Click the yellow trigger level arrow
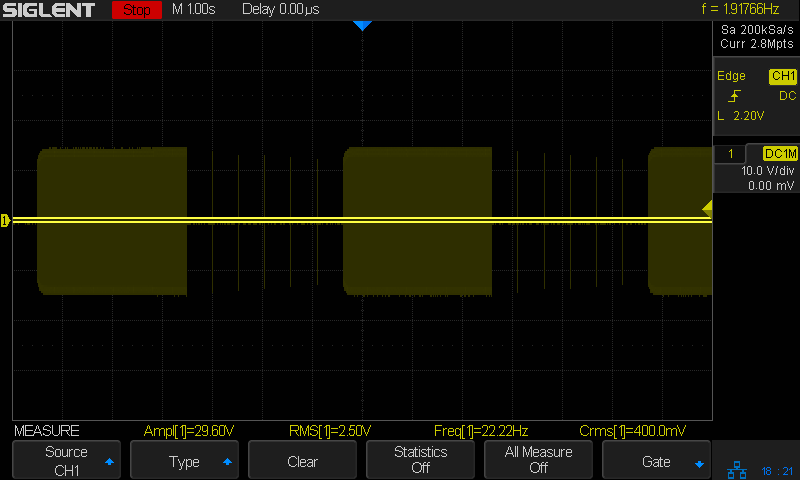This screenshot has width=800, height=480. pyautogui.click(x=707, y=208)
